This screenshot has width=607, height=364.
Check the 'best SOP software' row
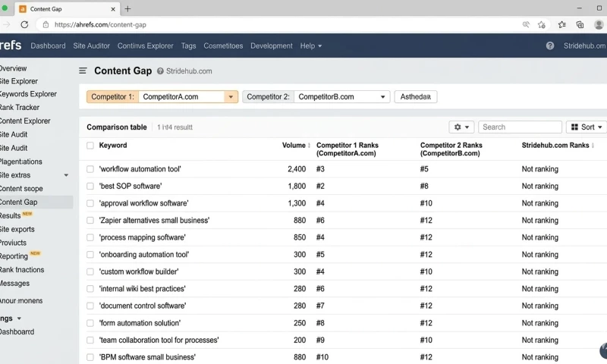pos(90,186)
